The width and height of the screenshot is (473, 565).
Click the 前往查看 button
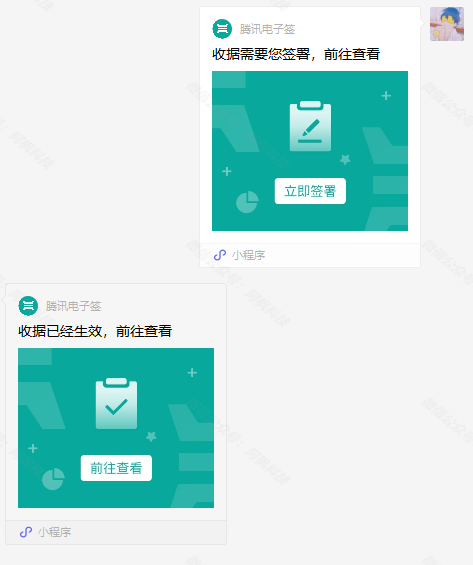pos(116,468)
